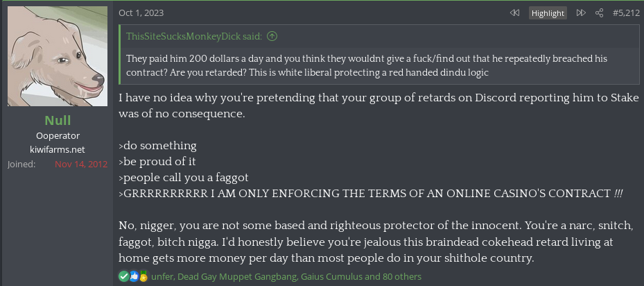Screen dimensions: 644x286
Task: Click the kiwifarms.net text under the username
Action: 58,149
